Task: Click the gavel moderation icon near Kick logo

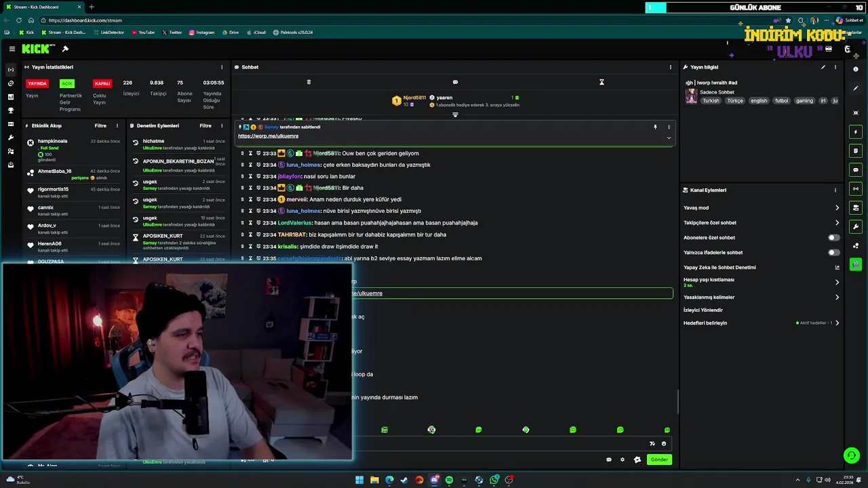Action: pos(65,49)
